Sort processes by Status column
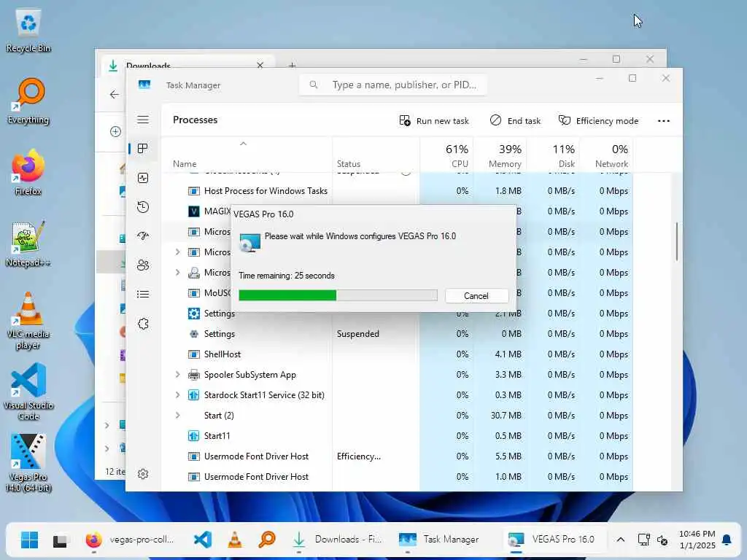 (x=349, y=164)
